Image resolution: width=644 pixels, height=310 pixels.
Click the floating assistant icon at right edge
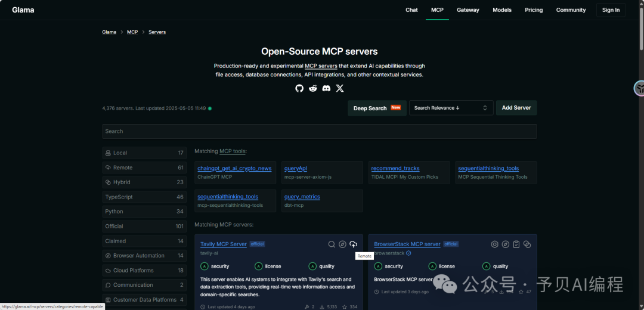[x=639, y=88]
